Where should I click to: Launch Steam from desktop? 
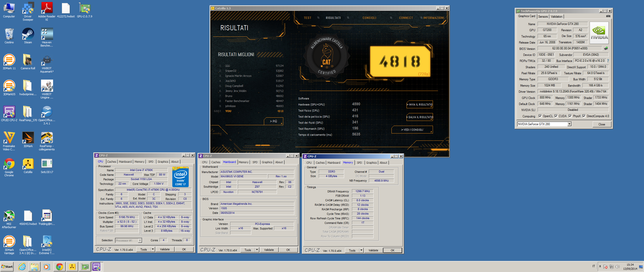point(28,36)
